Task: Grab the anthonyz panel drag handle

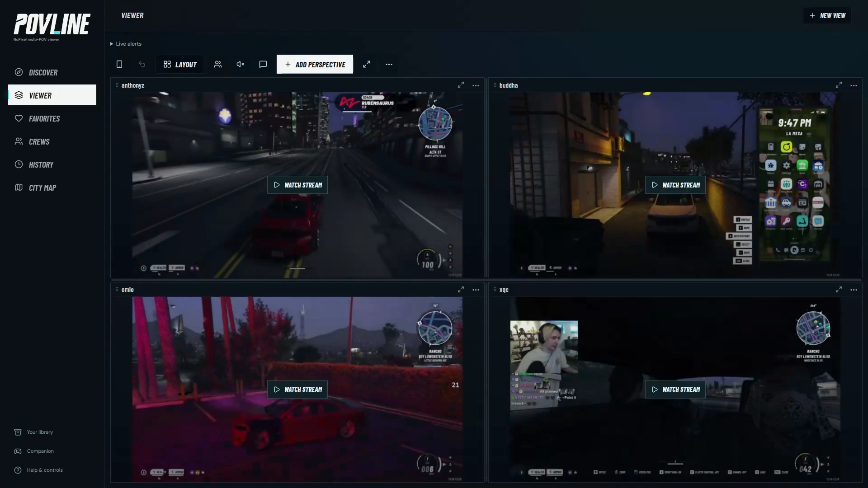Action: click(x=117, y=85)
